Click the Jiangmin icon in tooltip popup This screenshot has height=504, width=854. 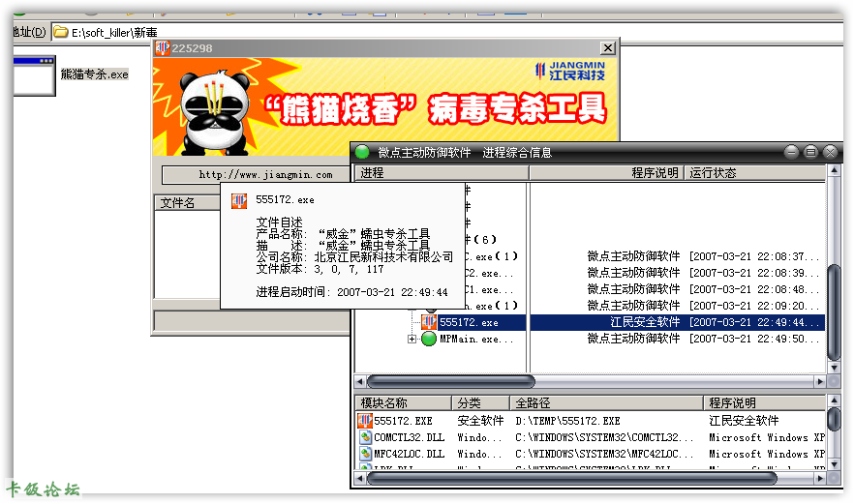(239, 201)
